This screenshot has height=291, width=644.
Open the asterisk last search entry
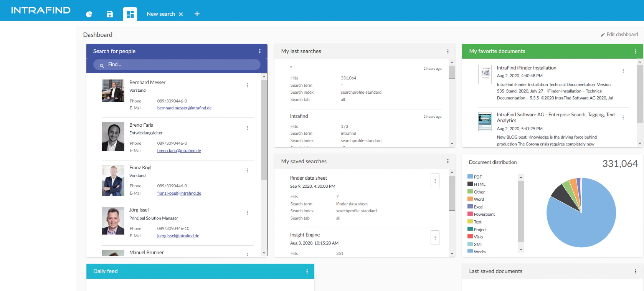click(291, 68)
